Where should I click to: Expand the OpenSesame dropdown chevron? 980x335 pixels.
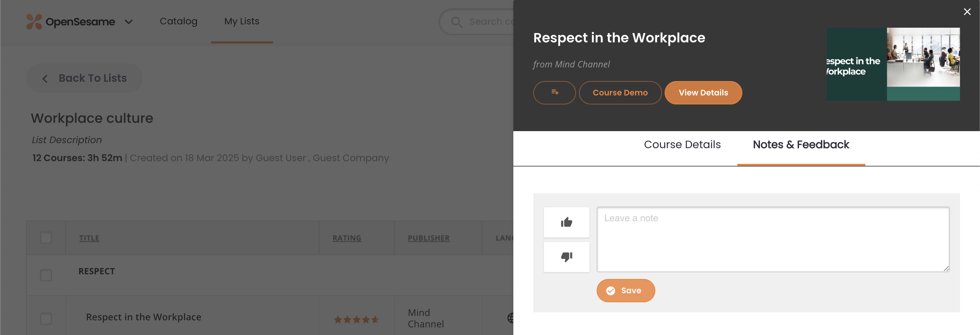pyautogui.click(x=129, y=22)
